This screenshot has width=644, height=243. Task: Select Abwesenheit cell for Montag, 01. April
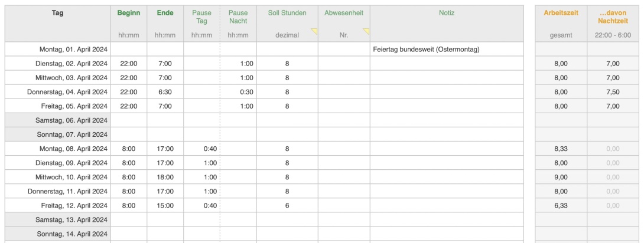pyautogui.click(x=344, y=50)
